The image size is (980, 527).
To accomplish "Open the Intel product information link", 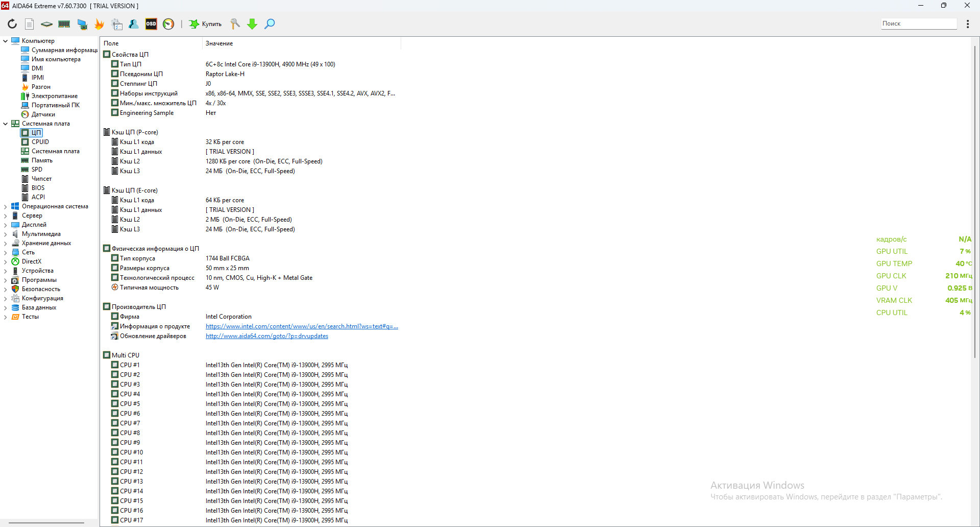I will pyautogui.click(x=302, y=326).
